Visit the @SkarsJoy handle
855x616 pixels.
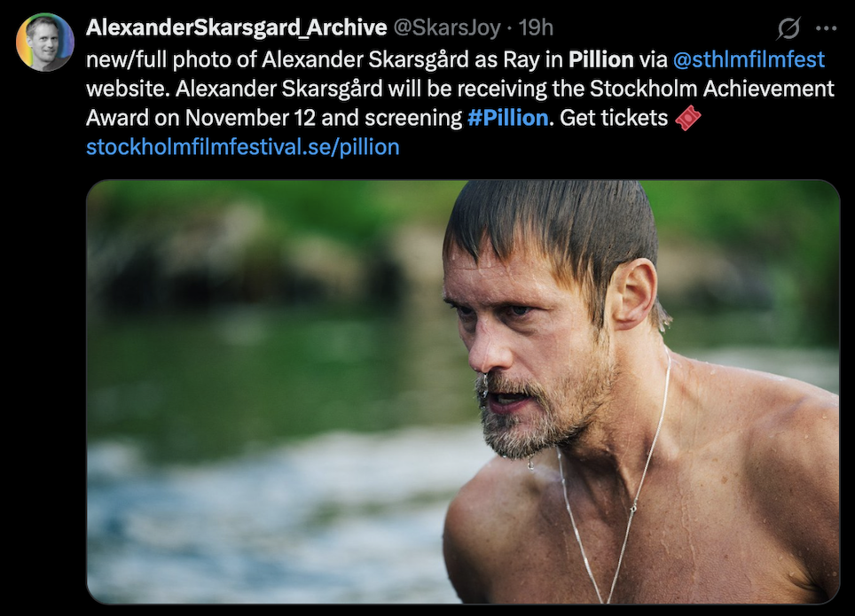click(447, 27)
